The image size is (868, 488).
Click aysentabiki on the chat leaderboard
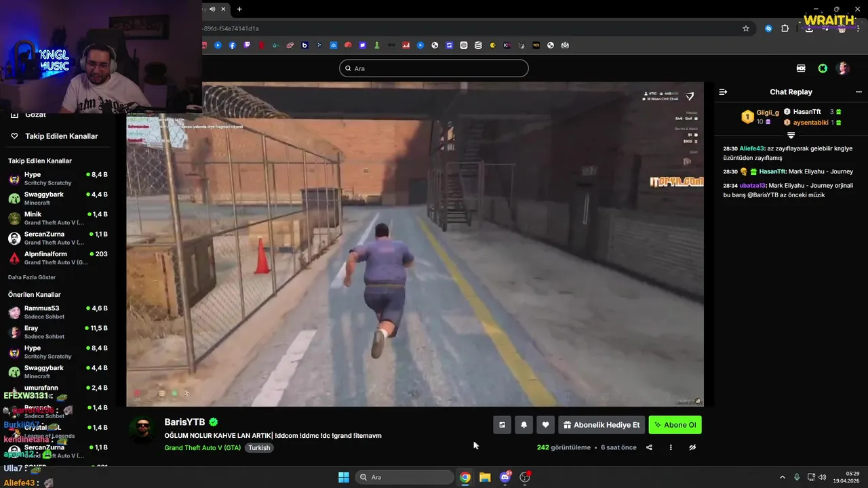pos(811,123)
